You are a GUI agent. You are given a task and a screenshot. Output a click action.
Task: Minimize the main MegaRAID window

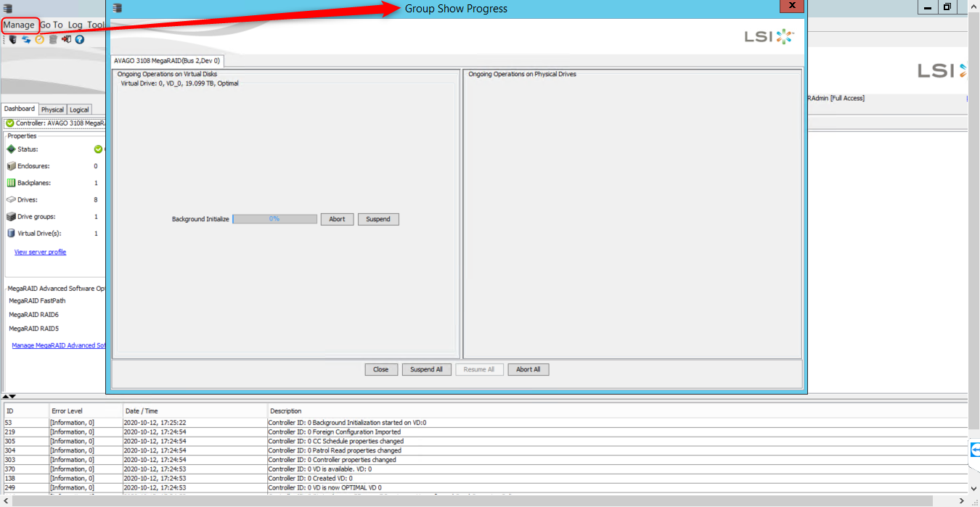(x=928, y=7)
